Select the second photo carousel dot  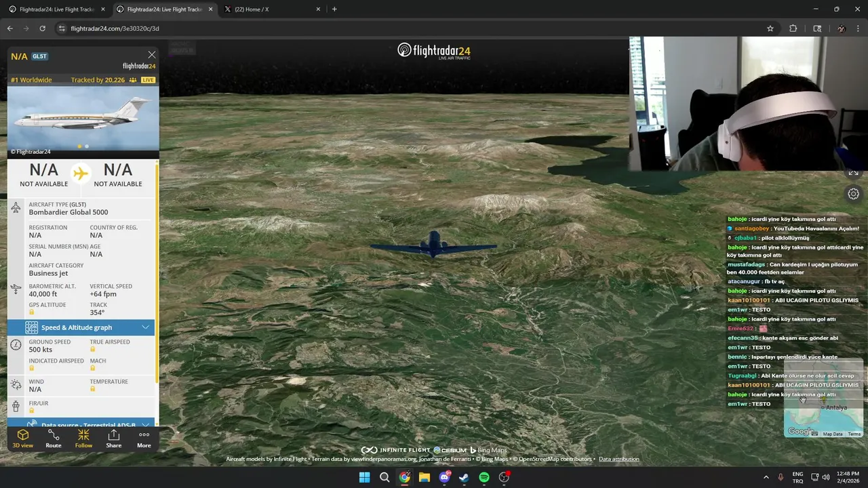(x=87, y=146)
